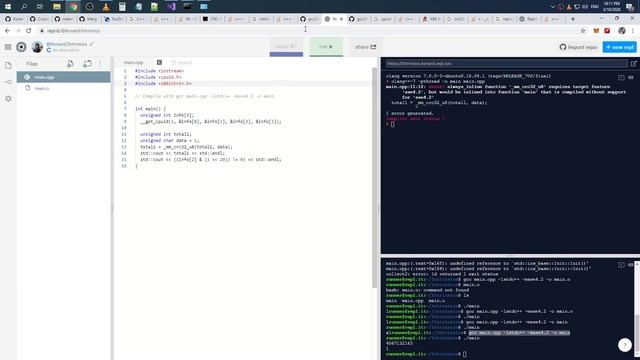Expand hidden system tray icons
The width and height of the screenshot is (640, 360).
[x=553, y=7]
